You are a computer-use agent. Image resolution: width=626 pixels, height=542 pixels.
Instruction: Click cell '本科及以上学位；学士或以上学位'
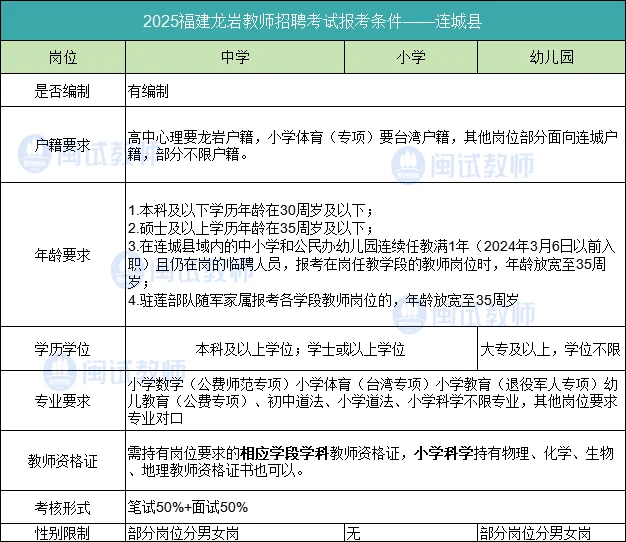point(300,349)
